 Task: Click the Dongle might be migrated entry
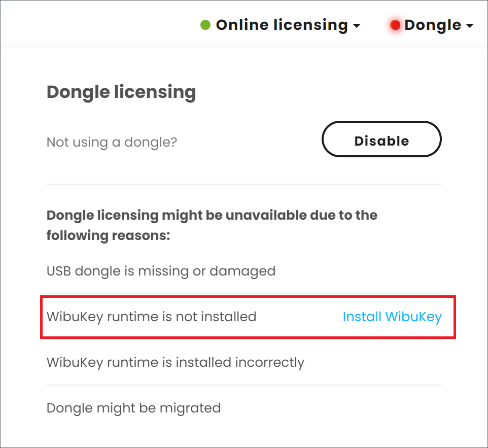[x=133, y=408]
